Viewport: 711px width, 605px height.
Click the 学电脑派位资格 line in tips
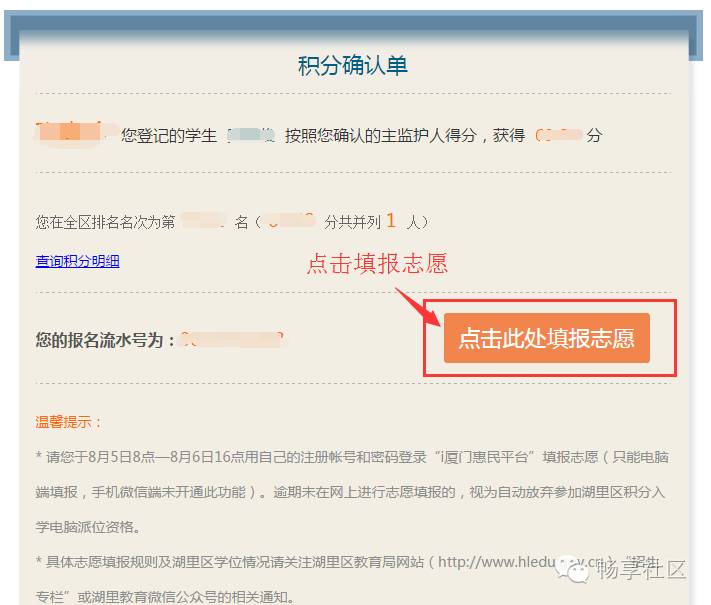[88, 527]
